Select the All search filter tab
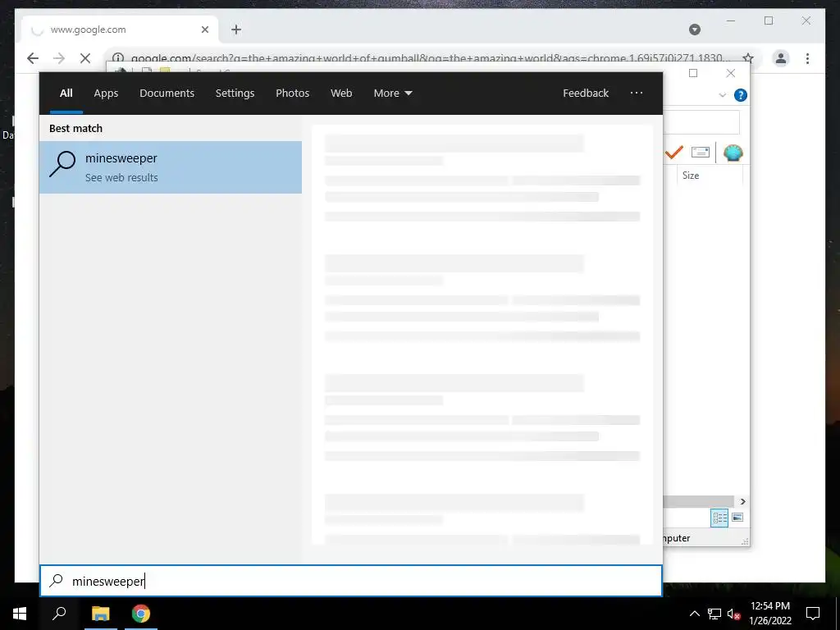The height and width of the screenshot is (630, 840). pos(66,94)
